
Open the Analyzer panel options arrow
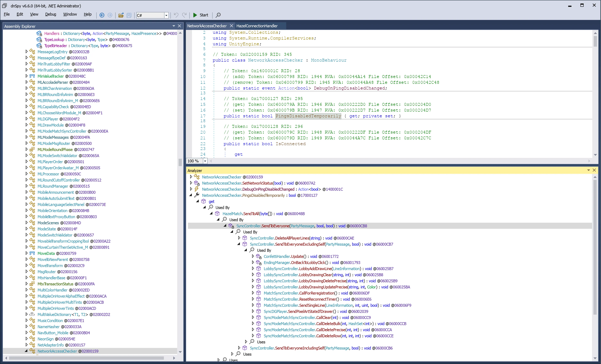589,170
